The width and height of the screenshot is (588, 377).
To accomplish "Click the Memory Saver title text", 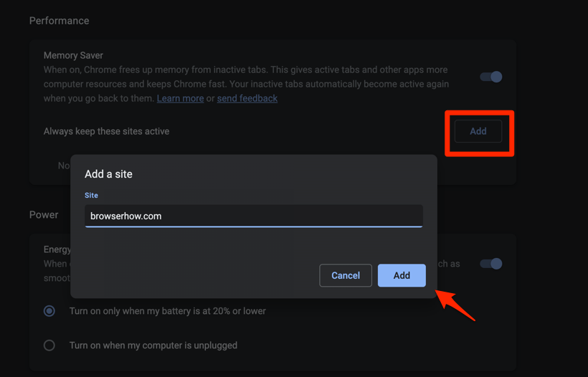I will tap(74, 55).
